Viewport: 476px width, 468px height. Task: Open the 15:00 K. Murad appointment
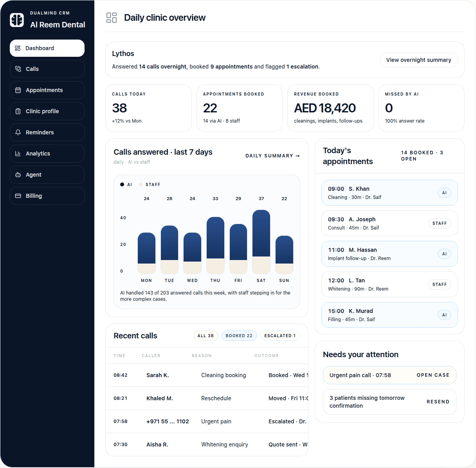(x=389, y=315)
